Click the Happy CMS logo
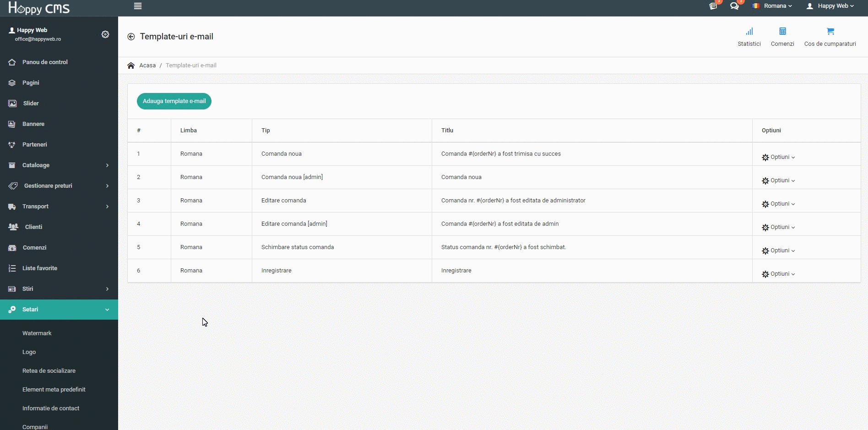868x430 pixels. pos(39,8)
